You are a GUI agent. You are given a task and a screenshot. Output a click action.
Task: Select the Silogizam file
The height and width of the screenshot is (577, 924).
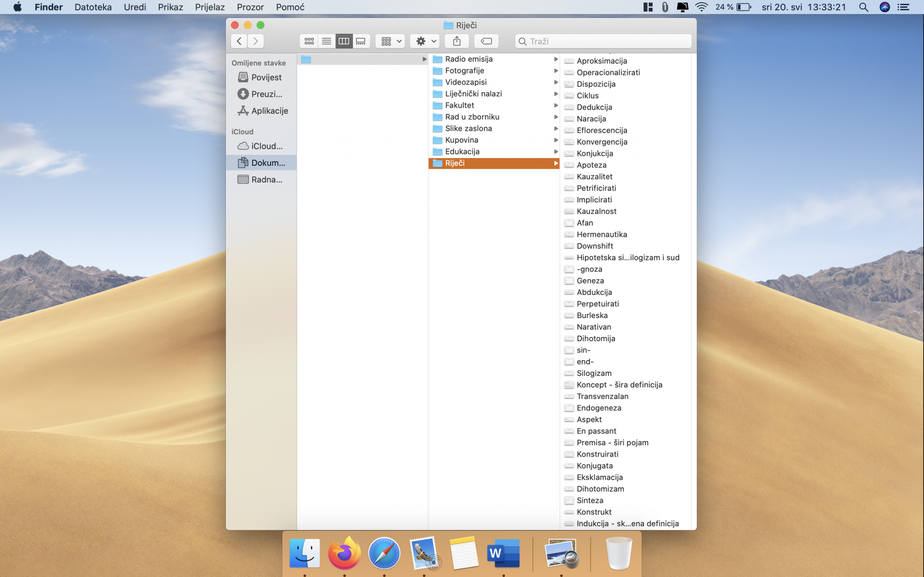coord(594,373)
